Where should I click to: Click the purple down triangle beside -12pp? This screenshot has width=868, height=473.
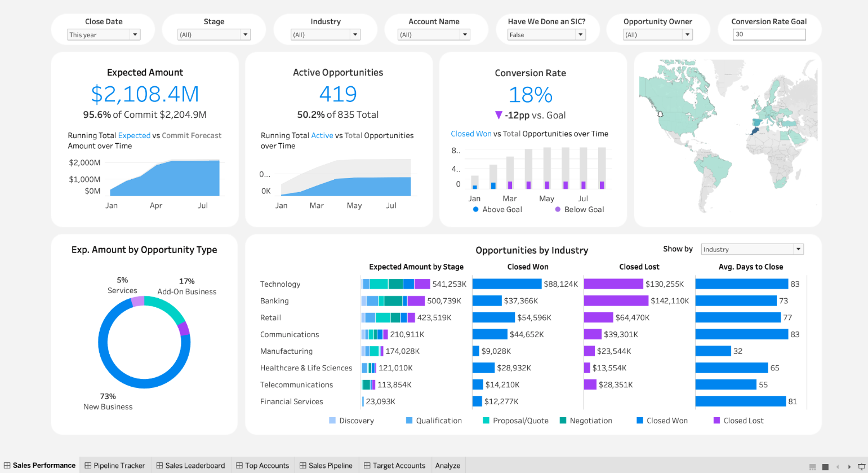498,115
